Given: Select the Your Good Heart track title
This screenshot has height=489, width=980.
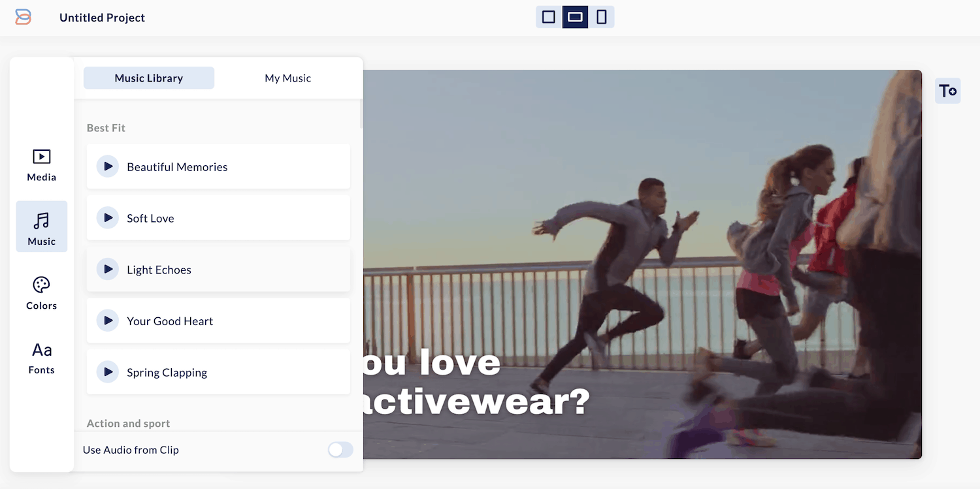Looking at the screenshot, I should [x=170, y=321].
